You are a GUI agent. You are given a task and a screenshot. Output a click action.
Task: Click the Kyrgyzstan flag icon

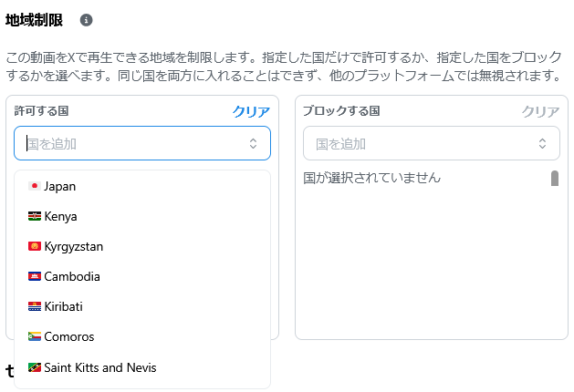tap(35, 246)
